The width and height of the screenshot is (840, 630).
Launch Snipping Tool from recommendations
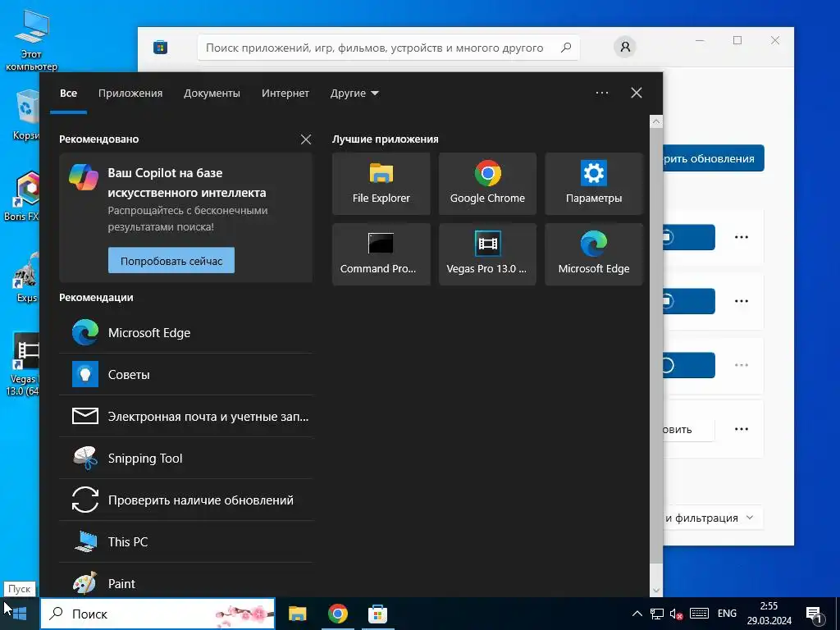click(x=185, y=458)
